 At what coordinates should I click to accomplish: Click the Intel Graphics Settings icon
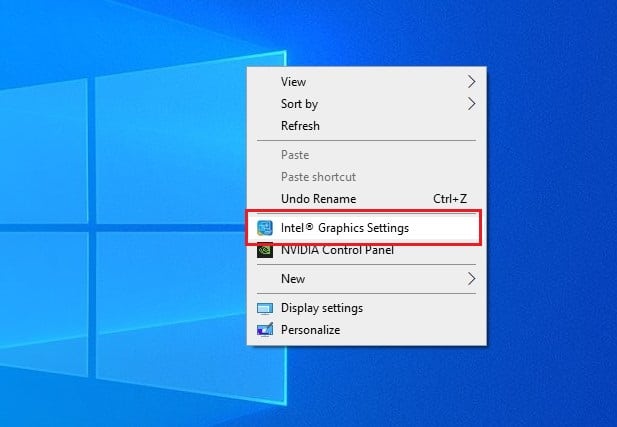264,228
